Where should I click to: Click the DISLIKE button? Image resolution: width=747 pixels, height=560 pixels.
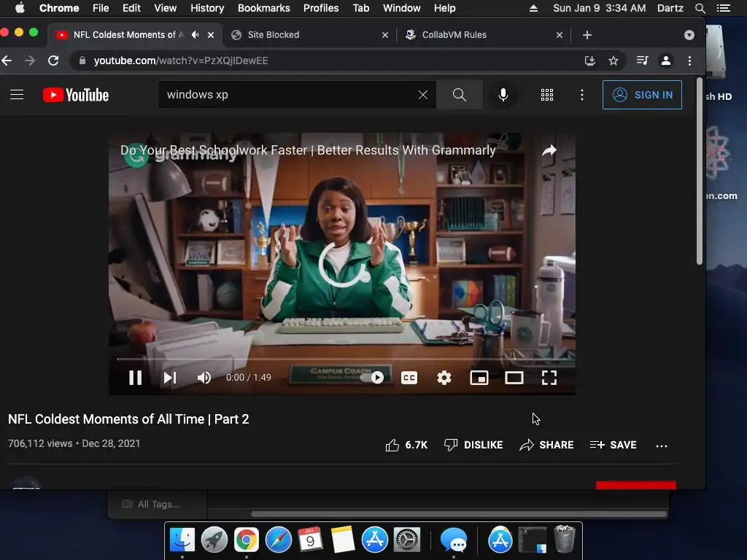click(473, 445)
